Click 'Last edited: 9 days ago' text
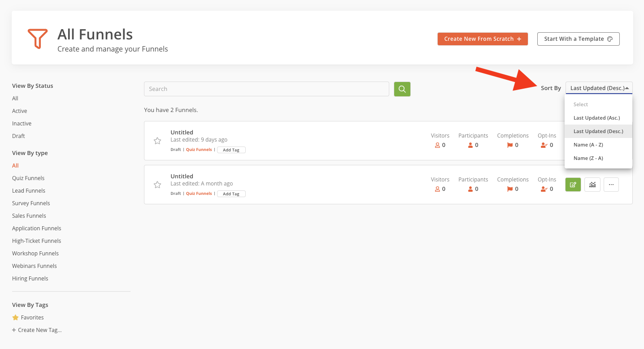The height and width of the screenshot is (349, 644). 199,140
